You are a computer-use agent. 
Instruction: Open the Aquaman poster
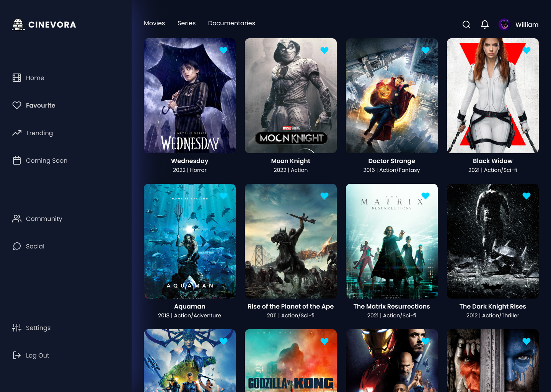190,241
